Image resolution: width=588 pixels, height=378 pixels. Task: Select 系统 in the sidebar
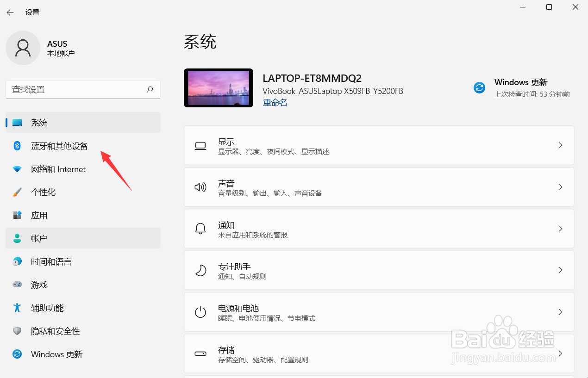(x=39, y=122)
